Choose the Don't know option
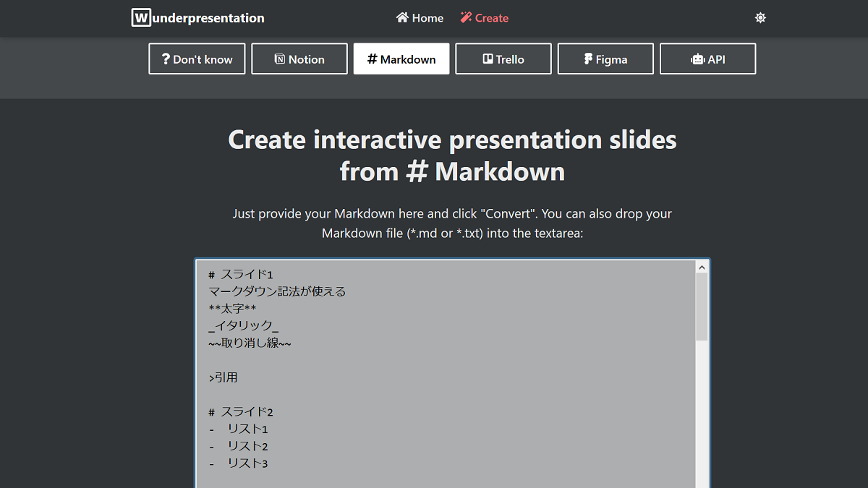The height and width of the screenshot is (488, 868). (x=197, y=59)
